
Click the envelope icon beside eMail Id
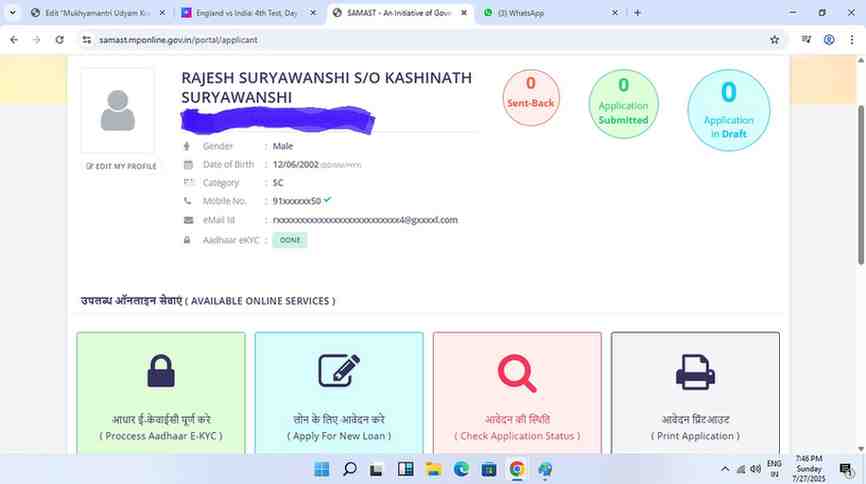click(188, 220)
